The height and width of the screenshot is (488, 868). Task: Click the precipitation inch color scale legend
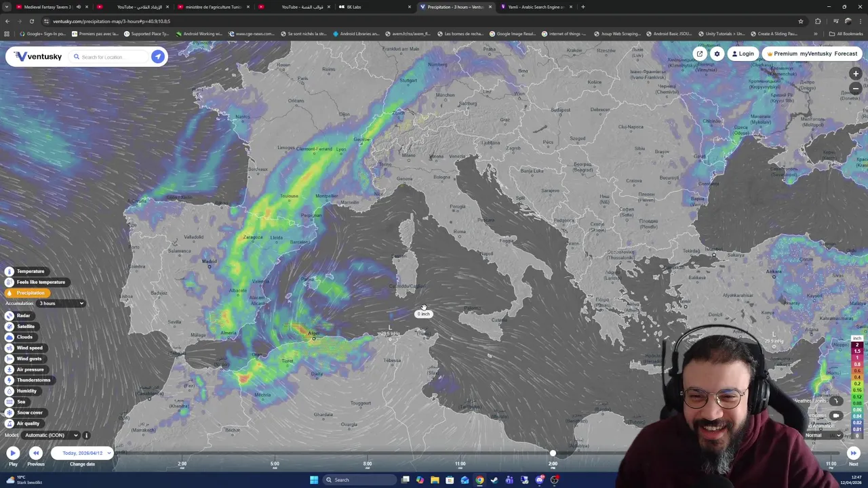tap(857, 387)
